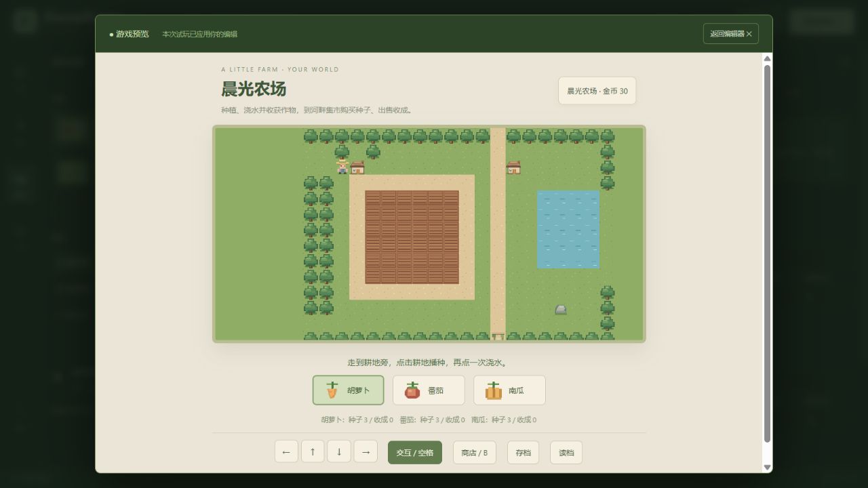Move right with the → arrow button
This screenshot has width=868, height=488.
coord(366,452)
